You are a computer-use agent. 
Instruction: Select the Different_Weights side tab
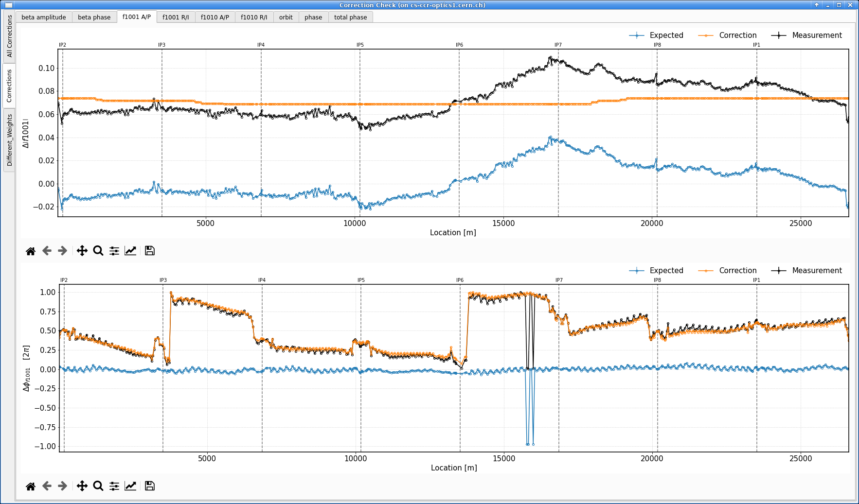coord(9,140)
